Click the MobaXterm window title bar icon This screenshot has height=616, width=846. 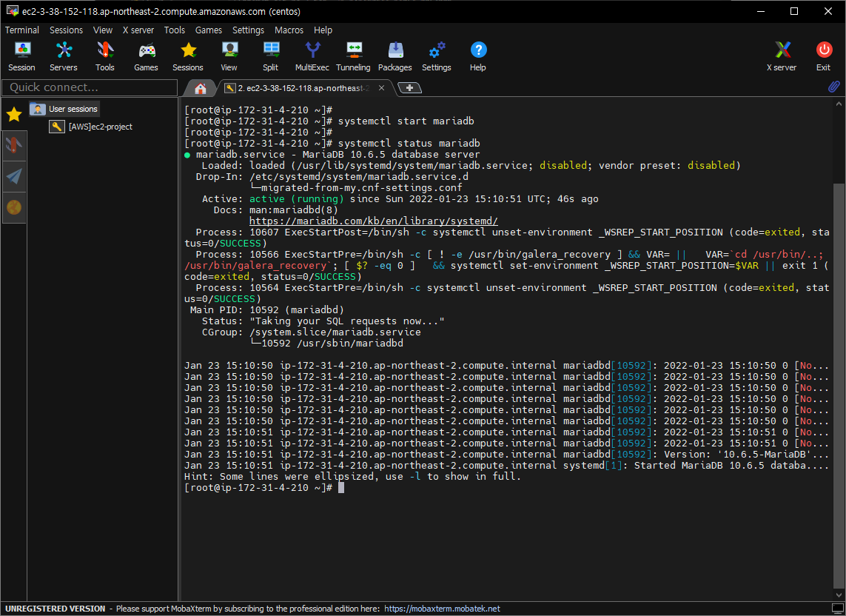click(12, 11)
